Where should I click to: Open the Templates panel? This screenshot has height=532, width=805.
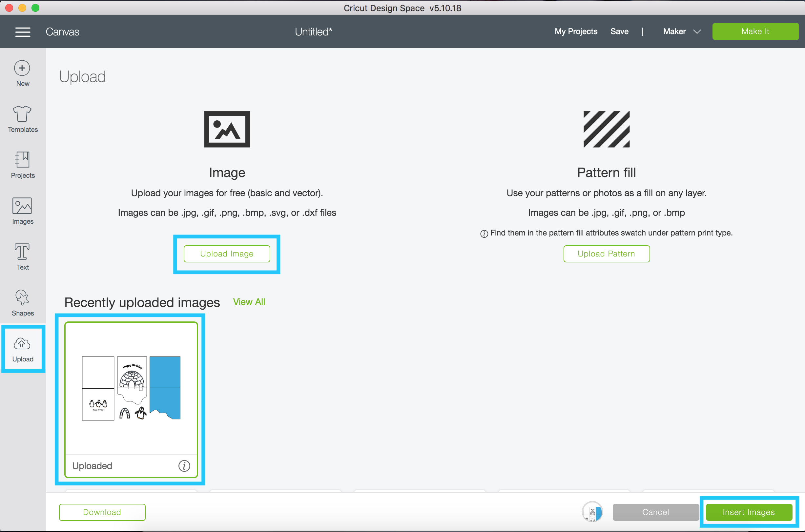coord(23,119)
